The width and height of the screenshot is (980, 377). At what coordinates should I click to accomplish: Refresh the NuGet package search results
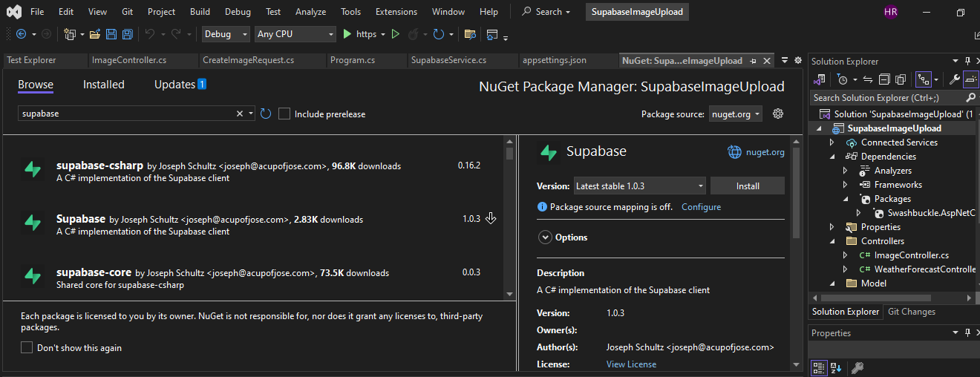point(266,114)
